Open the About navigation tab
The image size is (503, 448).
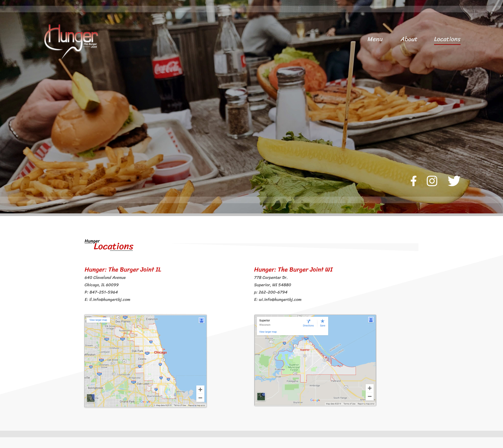coord(408,39)
